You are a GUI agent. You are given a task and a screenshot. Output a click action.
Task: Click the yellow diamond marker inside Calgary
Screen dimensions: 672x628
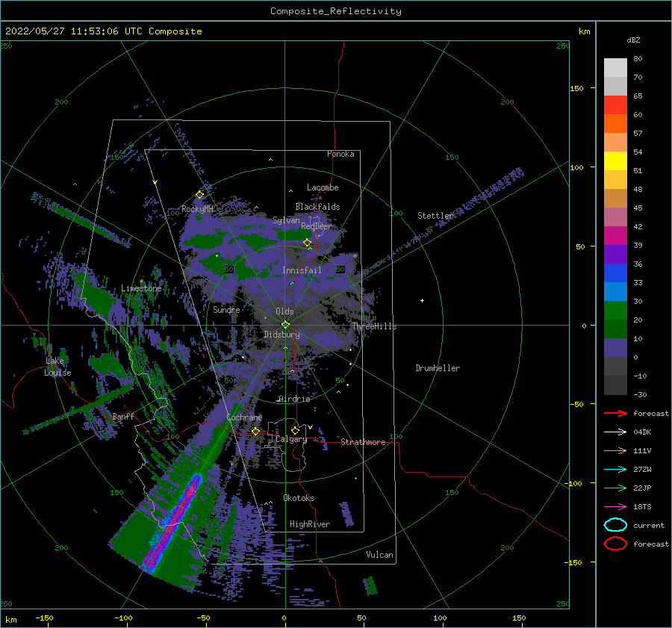tap(295, 430)
